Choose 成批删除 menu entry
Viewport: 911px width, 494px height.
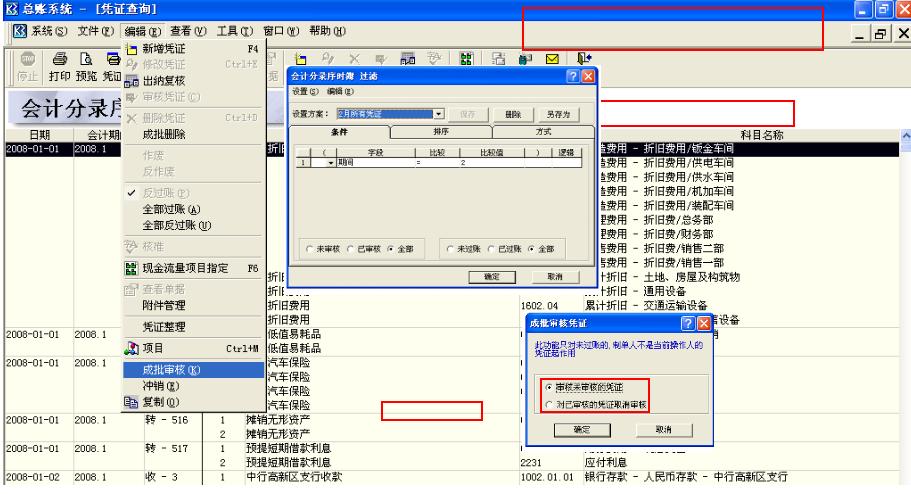(x=193, y=134)
